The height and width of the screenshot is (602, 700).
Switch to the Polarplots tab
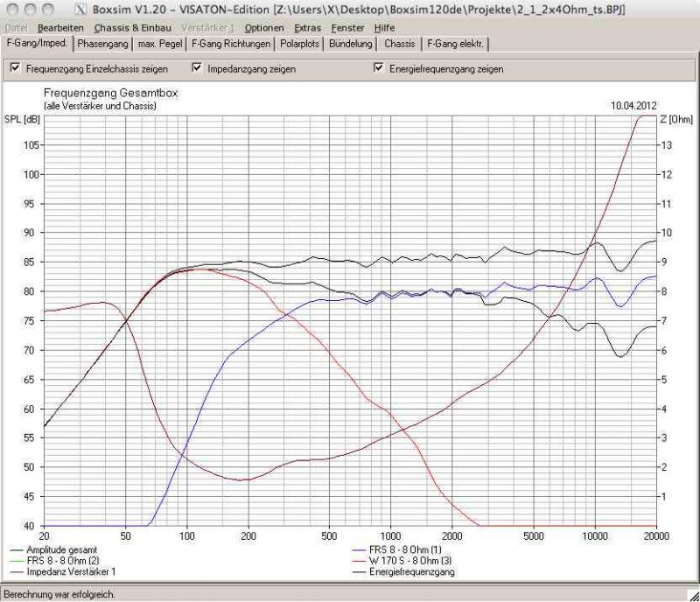299,44
